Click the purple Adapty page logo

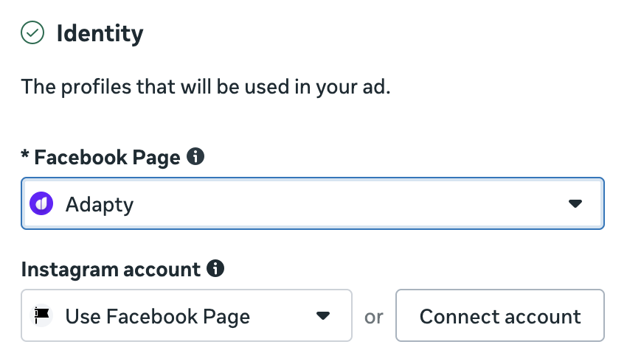(x=42, y=203)
